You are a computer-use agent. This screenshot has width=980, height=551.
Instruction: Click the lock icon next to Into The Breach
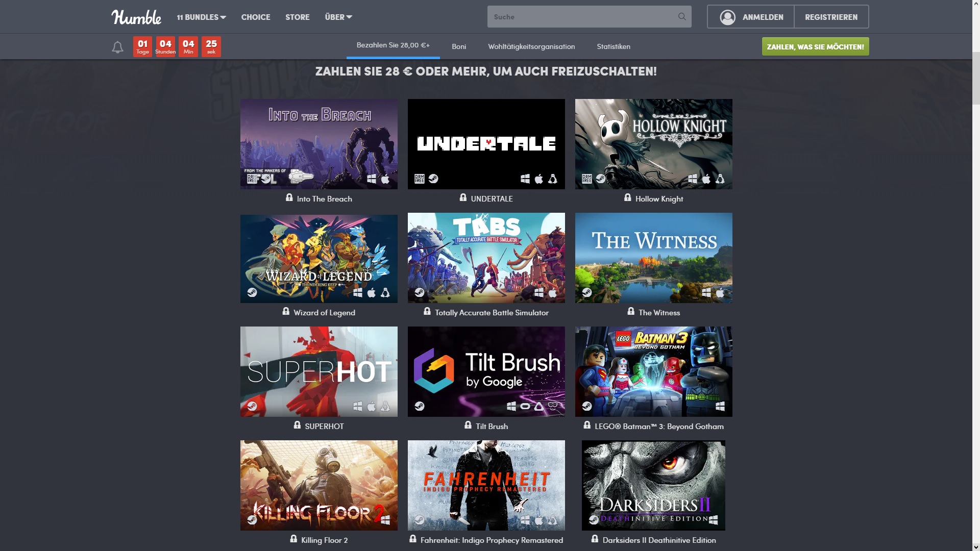[289, 197]
